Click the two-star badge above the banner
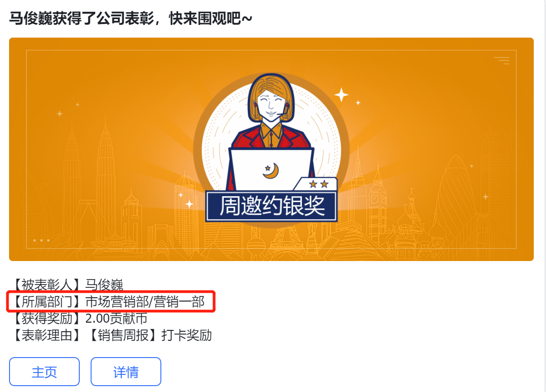Image resolution: width=546 pixels, height=392 pixels. [x=318, y=184]
